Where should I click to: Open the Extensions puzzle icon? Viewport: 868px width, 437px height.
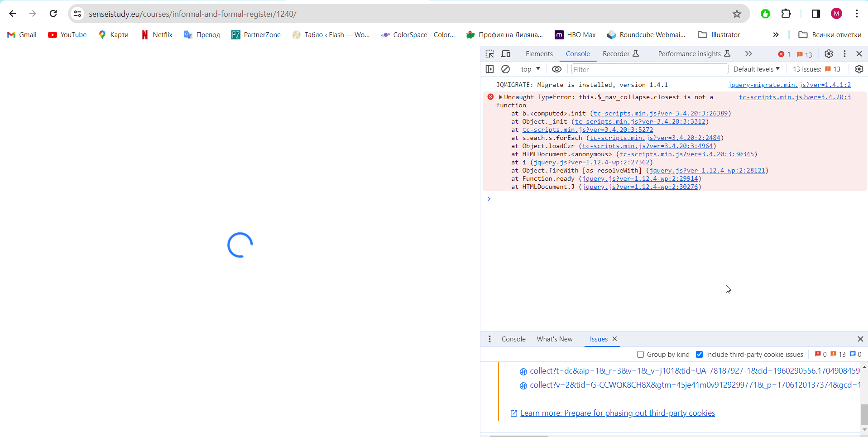(x=786, y=14)
